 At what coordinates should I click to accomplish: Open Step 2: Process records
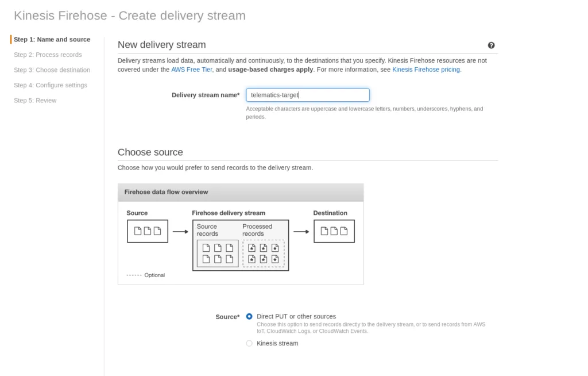tap(48, 55)
